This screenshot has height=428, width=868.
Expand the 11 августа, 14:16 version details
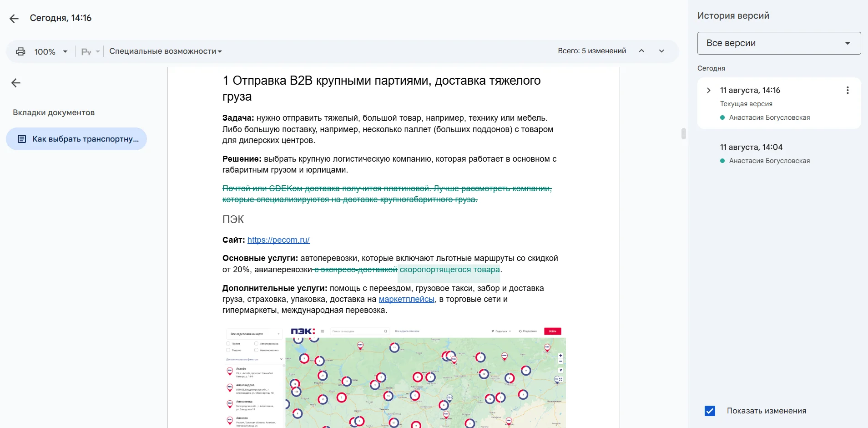[x=708, y=90]
